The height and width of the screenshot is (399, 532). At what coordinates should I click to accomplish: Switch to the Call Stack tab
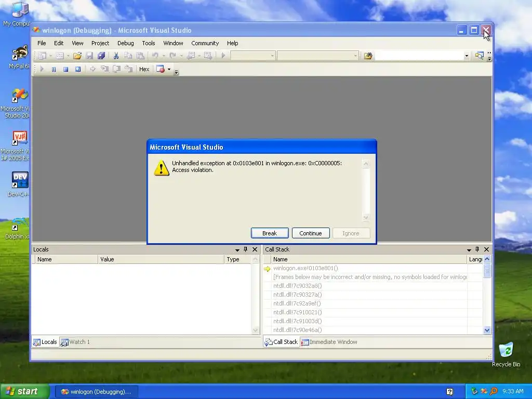click(281, 342)
